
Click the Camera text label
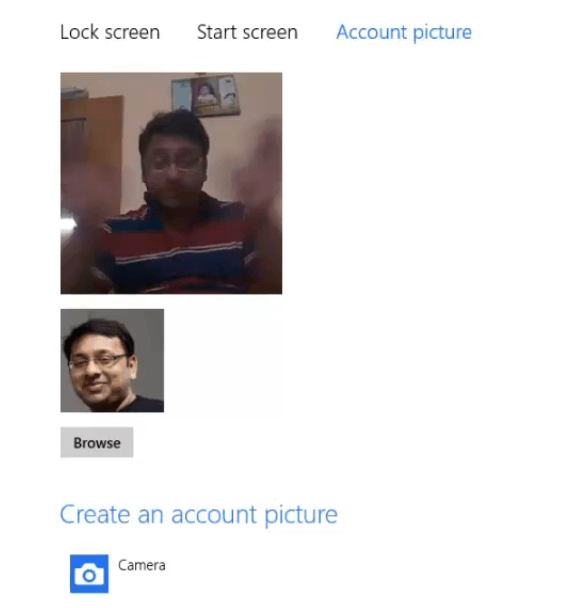[142, 565]
